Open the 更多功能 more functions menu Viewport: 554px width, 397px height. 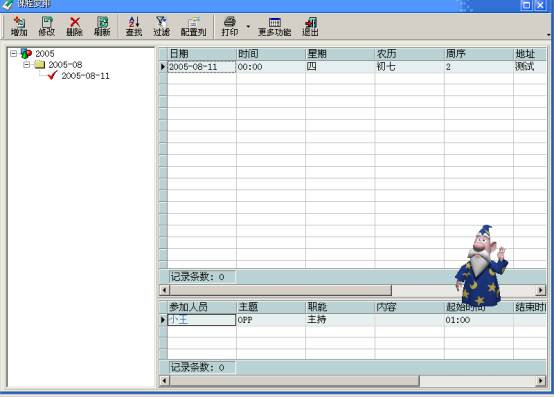pos(275,26)
